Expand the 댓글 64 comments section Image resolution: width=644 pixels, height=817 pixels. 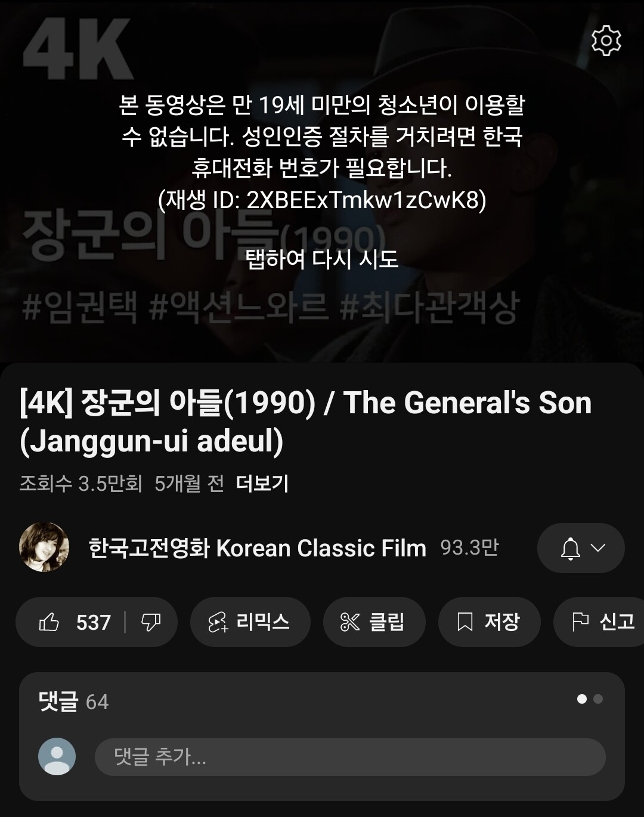pyautogui.click(x=73, y=701)
